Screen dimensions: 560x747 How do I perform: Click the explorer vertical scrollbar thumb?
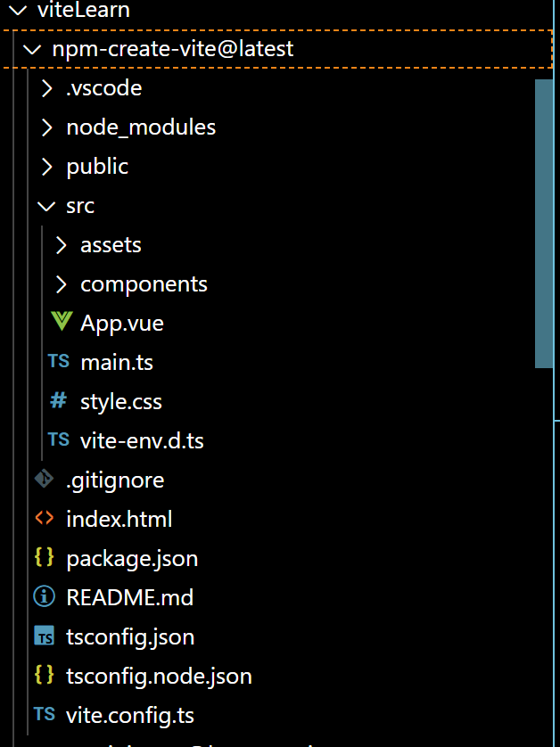[x=544, y=224]
